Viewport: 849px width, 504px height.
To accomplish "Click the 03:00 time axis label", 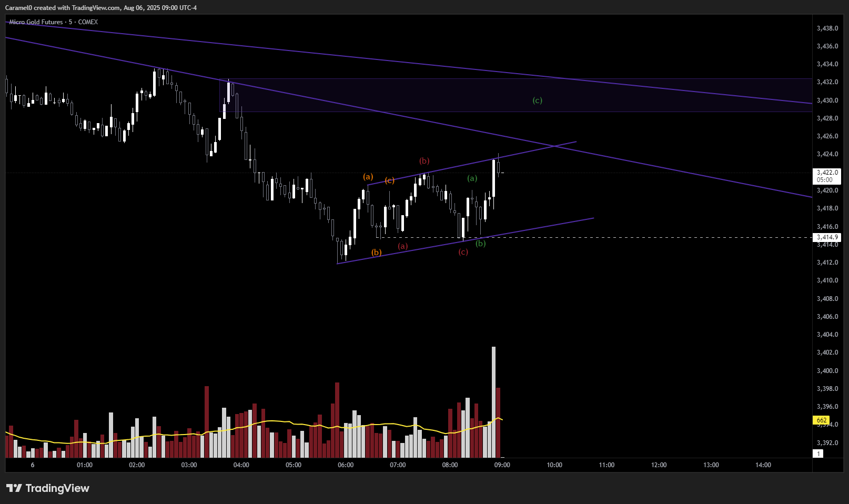I will (x=189, y=465).
